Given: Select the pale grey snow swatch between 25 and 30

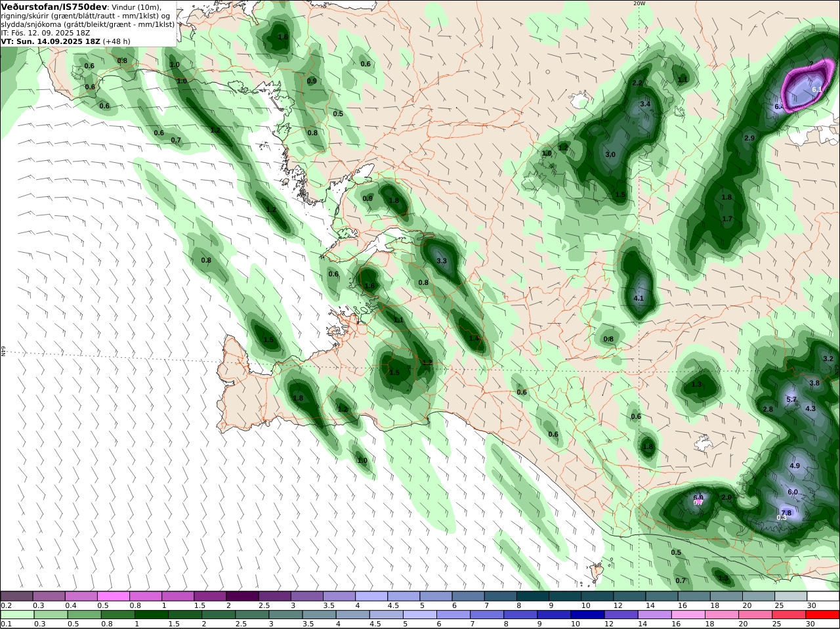Looking at the screenshot, I should pos(791,596).
